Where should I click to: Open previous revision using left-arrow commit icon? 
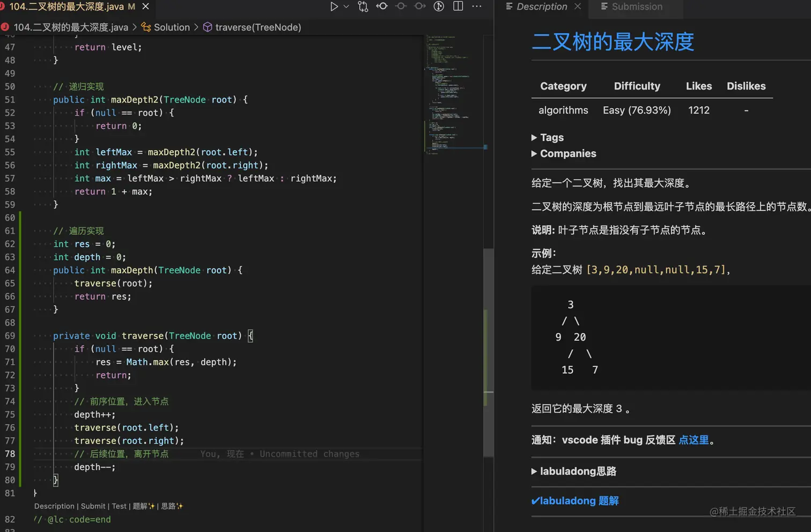(x=382, y=6)
